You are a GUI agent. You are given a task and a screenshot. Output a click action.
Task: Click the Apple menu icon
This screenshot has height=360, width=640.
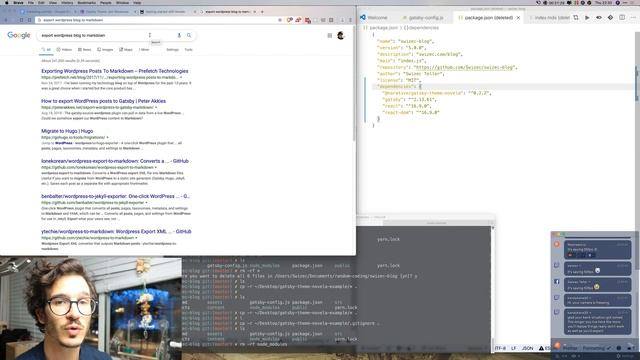click(x=7, y=3)
